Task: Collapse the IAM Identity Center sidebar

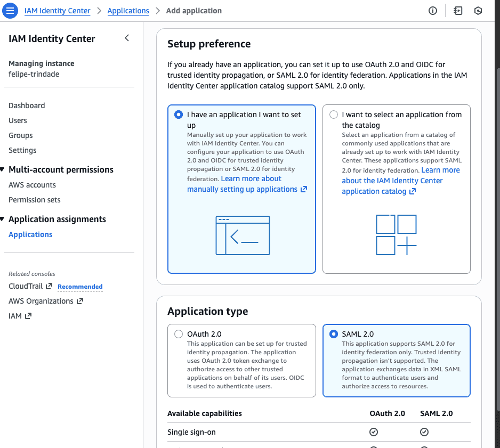Action: [x=127, y=38]
